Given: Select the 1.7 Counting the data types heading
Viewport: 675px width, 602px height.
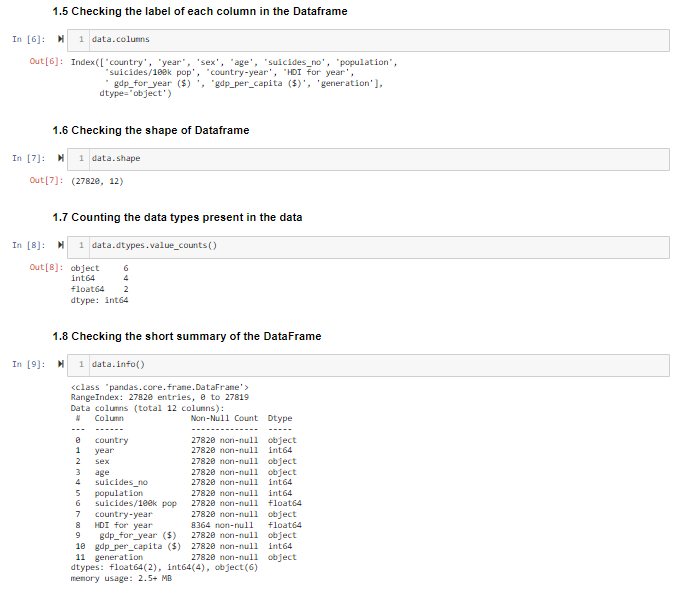Looking at the screenshot, I should (177, 217).
